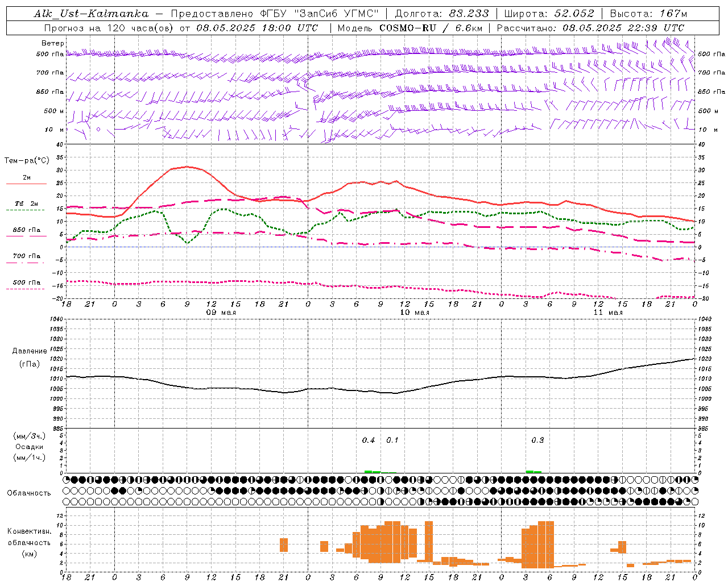Image resolution: width=728 pixels, height=582 pixels.
Task: Click the green precipitation bar under 0.3
Action: [533, 472]
